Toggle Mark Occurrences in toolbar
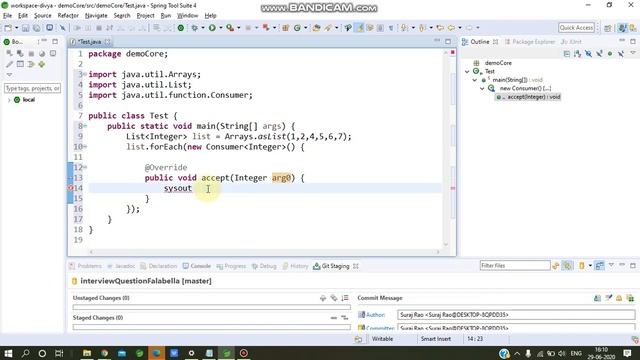Image resolution: width=640 pixels, height=360 pixels. click(360, 28)
